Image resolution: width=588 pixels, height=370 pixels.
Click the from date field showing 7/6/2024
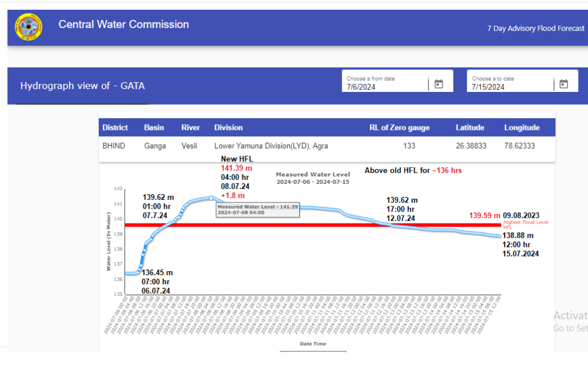click(x=385, y=87)
